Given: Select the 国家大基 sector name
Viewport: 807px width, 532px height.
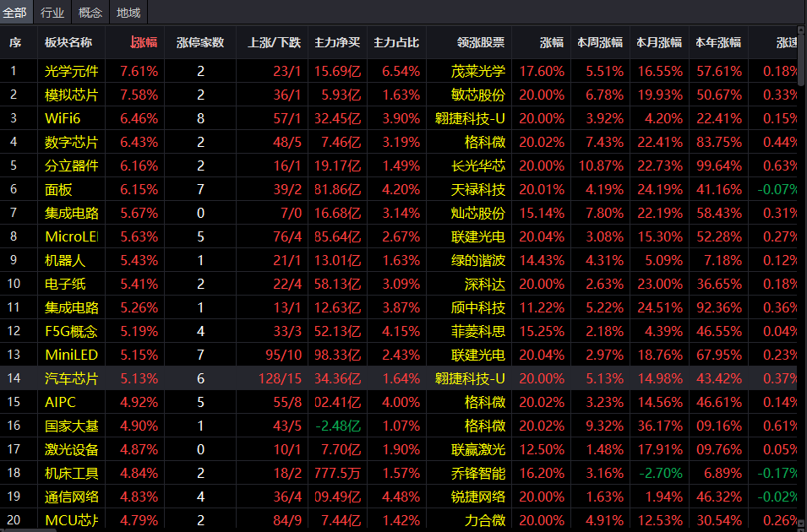Looking at the screenshot, I should tap(72, 426).
